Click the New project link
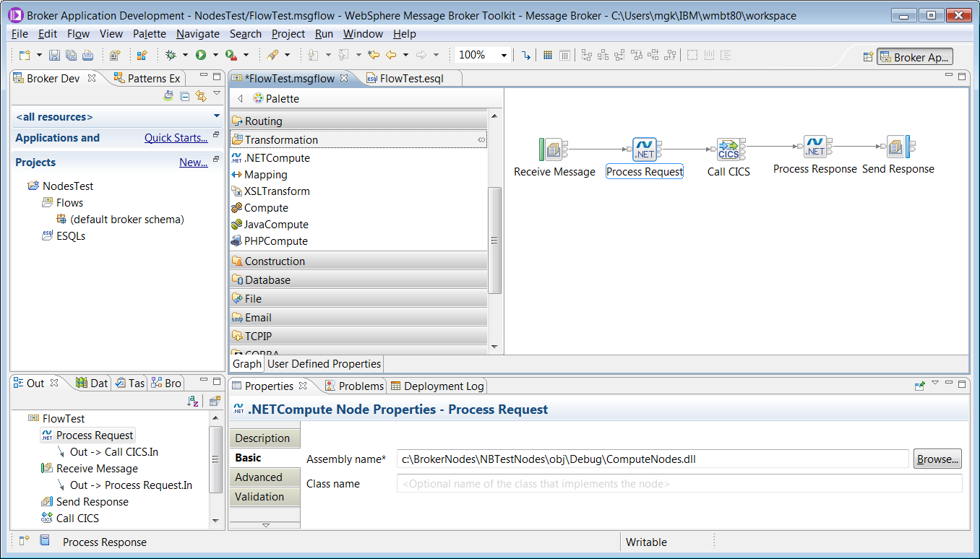 coord(193,162)
